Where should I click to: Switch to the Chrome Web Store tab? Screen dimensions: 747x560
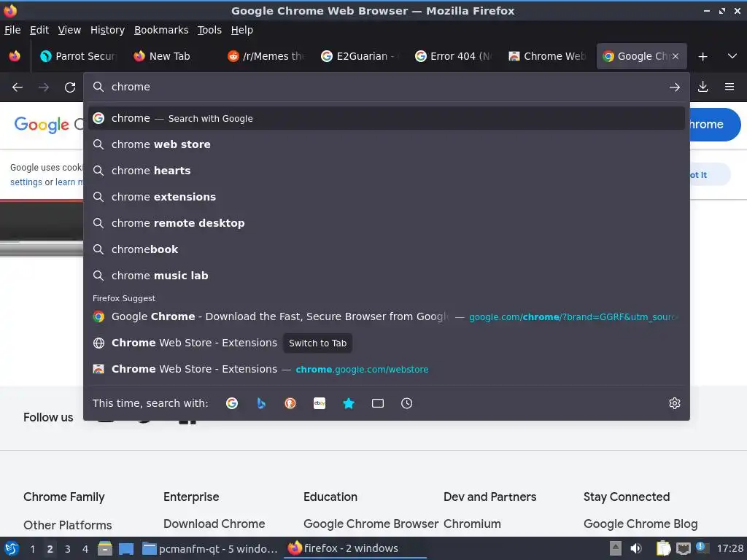(546, 56)
